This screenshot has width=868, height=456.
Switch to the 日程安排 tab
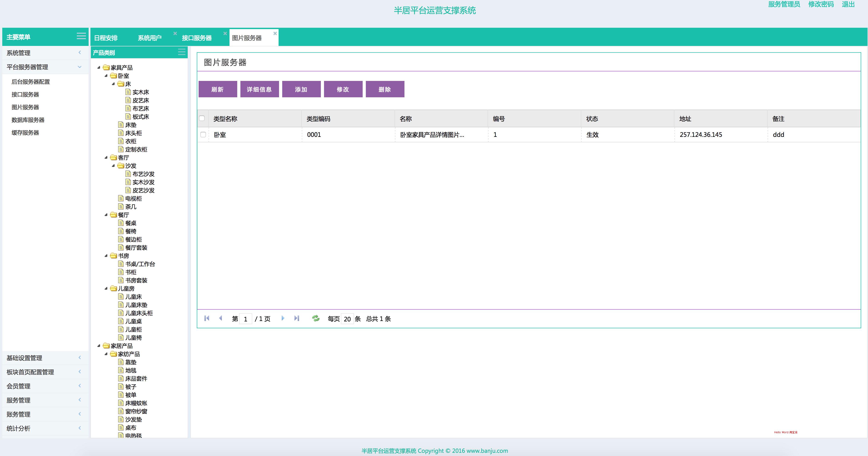tap(106, 38)
